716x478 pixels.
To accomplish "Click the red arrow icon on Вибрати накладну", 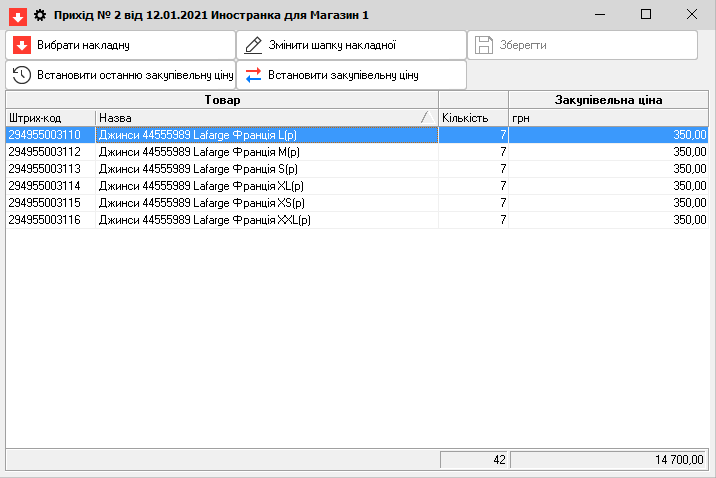I will pos(22,45).
